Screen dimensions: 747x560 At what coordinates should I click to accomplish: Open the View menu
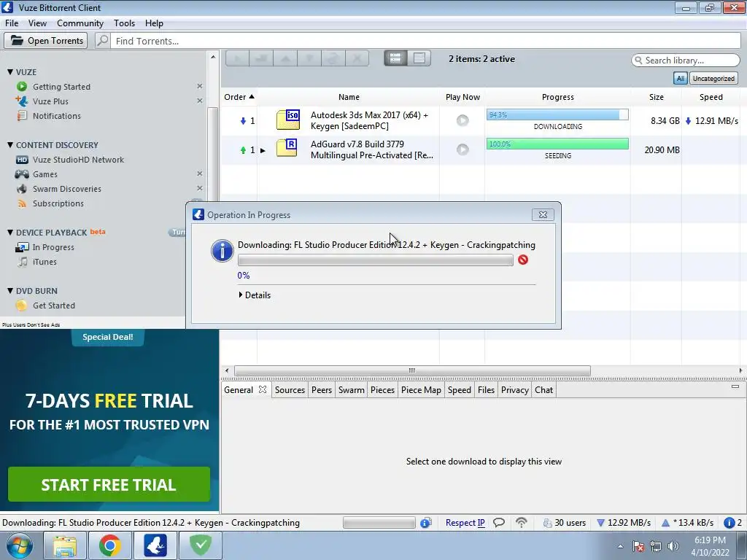click(x=37, y=23)
